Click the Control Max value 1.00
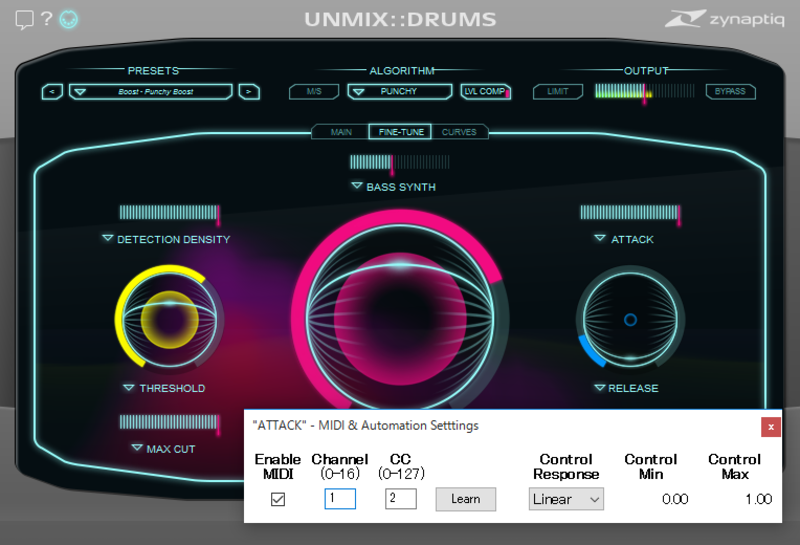The height and width of the screenshot is (545, 800). tap(758, 499)
